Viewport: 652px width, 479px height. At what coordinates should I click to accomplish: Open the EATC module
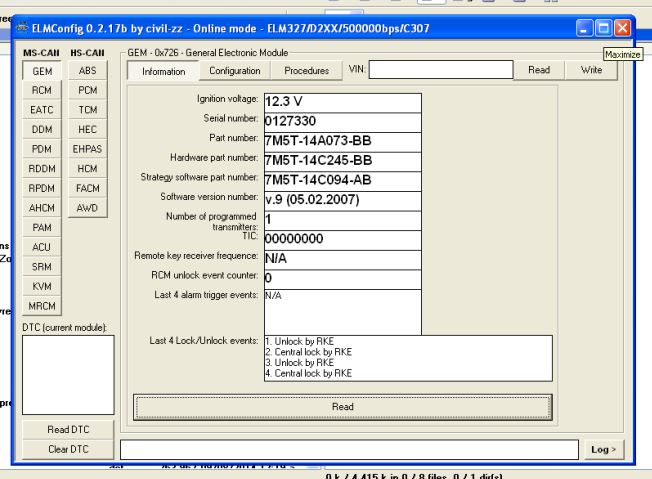[42, 110]
